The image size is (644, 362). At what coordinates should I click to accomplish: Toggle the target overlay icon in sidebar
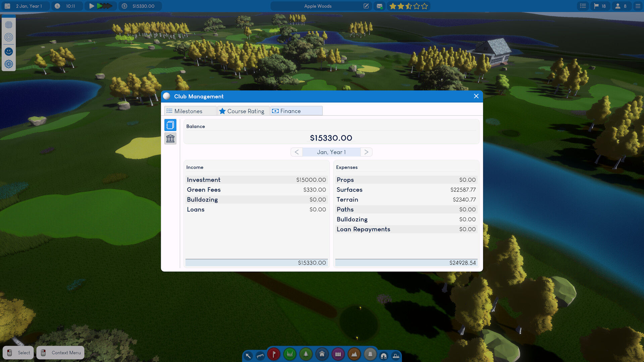pyautogui.click(x=8, y=38)
